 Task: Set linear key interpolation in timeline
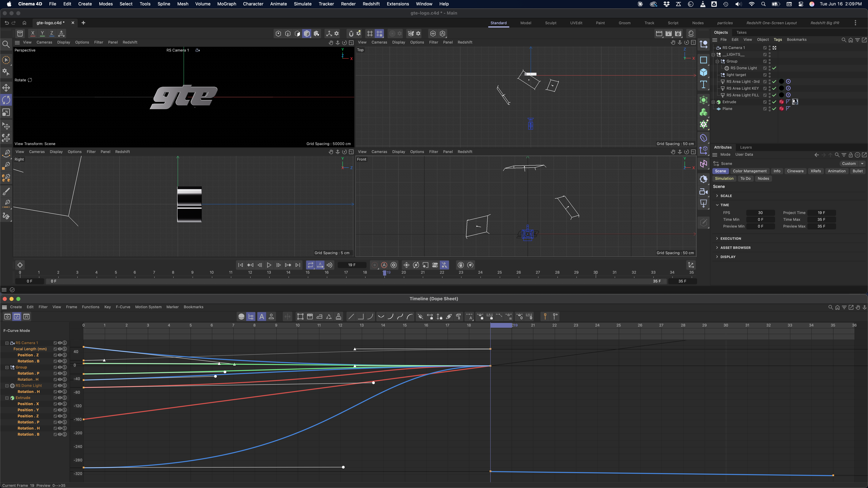[x=351, y=317]
